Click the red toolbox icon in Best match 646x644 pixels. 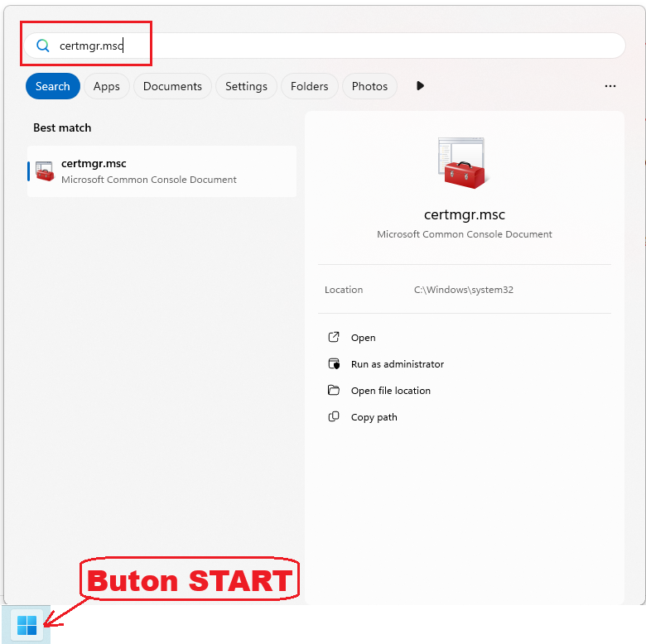click(45, 171)
